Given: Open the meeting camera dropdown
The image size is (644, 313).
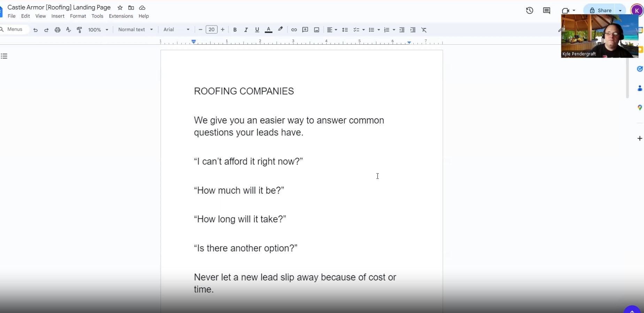Looking at the screenshot, I should [574, 10].
